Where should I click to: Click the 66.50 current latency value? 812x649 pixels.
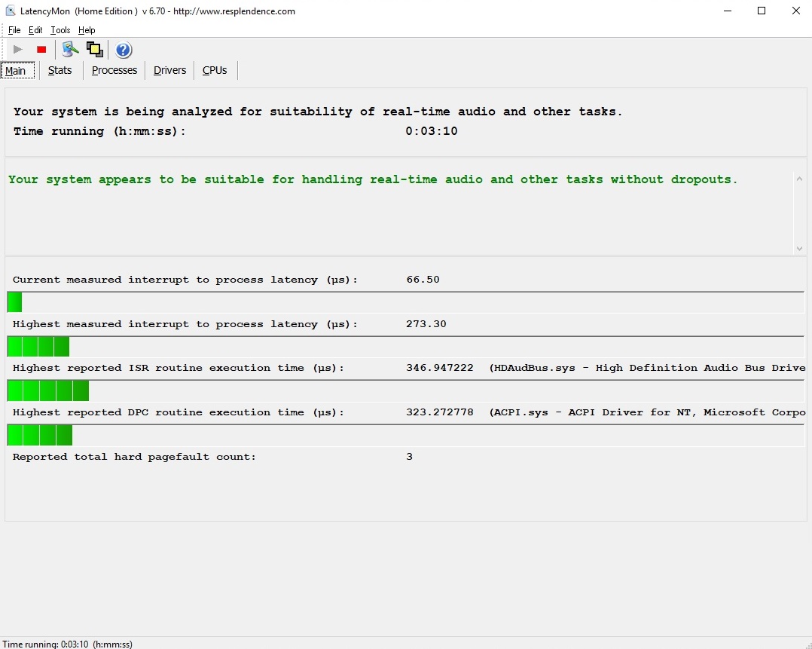pos(423,280)
